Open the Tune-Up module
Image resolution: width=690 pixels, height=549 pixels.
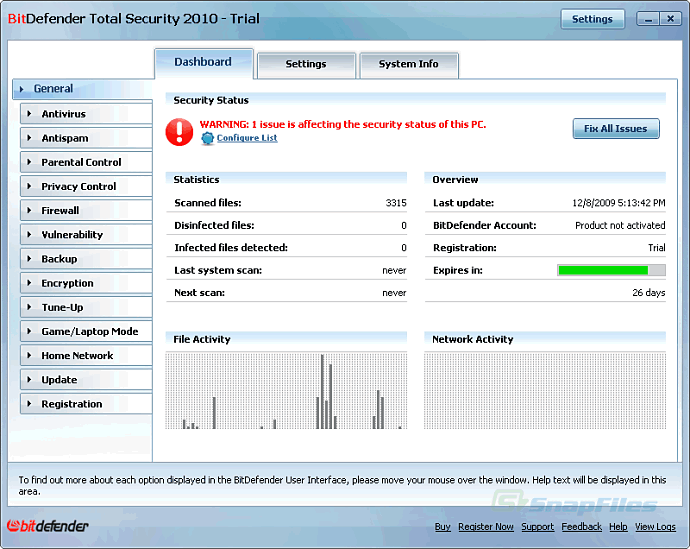[x=86, y=307]
